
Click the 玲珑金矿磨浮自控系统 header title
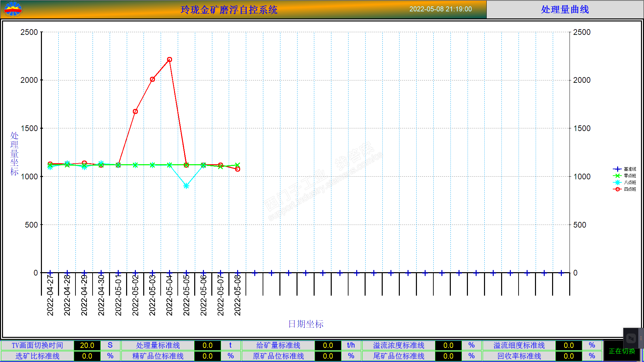tap(229, 10)
